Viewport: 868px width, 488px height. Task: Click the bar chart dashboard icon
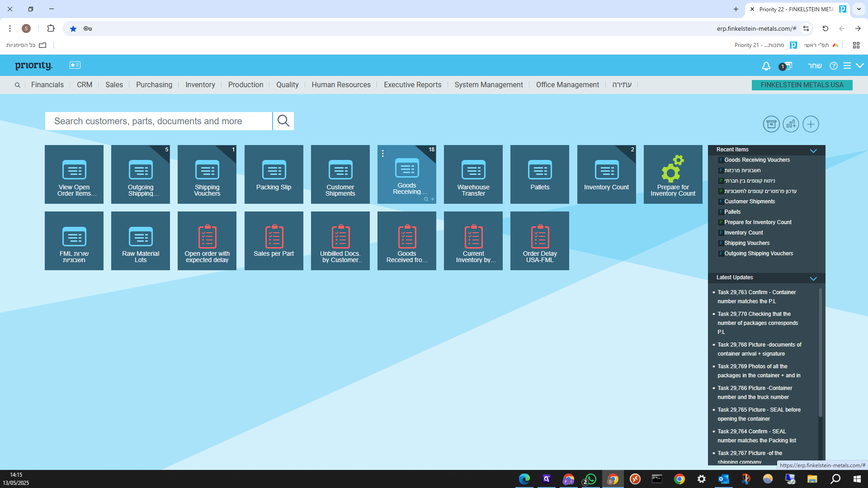coord(791,124)
